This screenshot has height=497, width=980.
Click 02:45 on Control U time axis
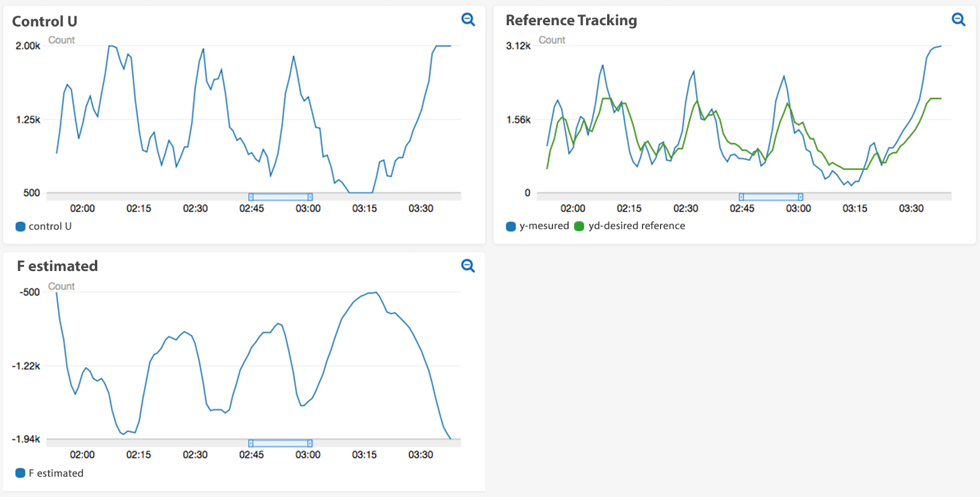(x=252, y=209)
